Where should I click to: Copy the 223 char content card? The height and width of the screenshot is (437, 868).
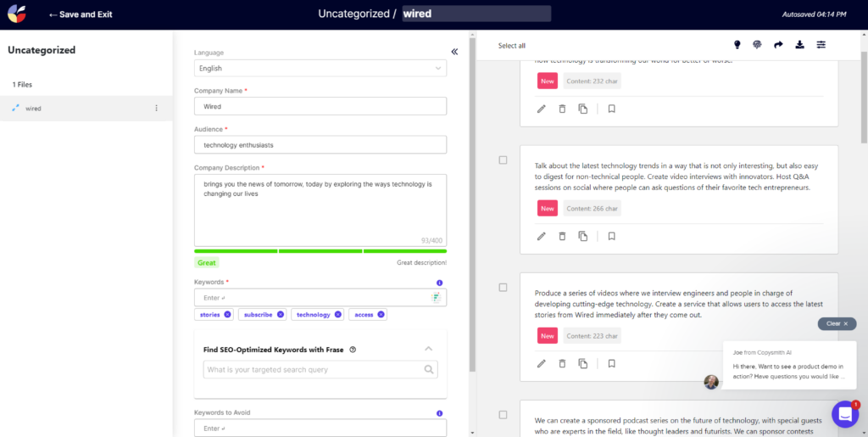pos(582,363)
